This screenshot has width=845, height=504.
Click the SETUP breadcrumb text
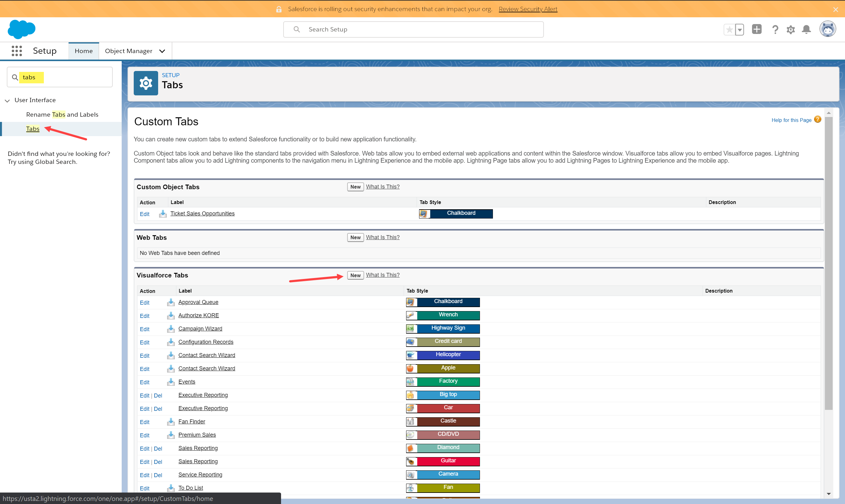170,75
